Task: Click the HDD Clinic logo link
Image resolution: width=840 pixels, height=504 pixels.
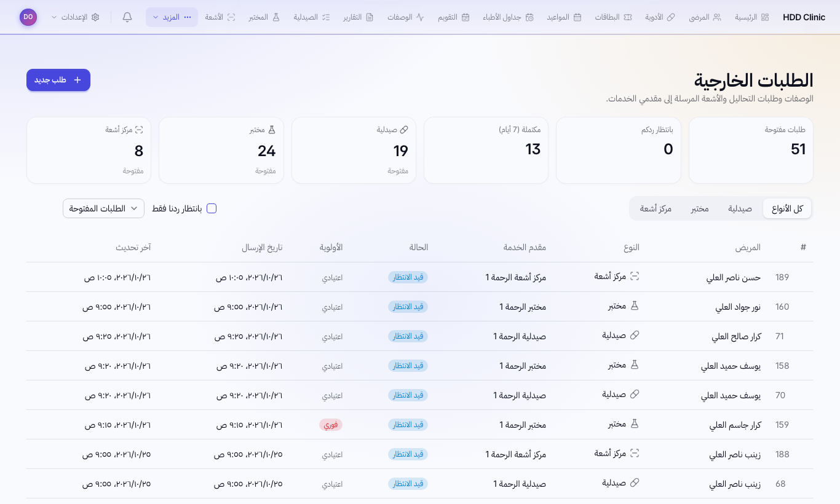Action: pos(804,17)
